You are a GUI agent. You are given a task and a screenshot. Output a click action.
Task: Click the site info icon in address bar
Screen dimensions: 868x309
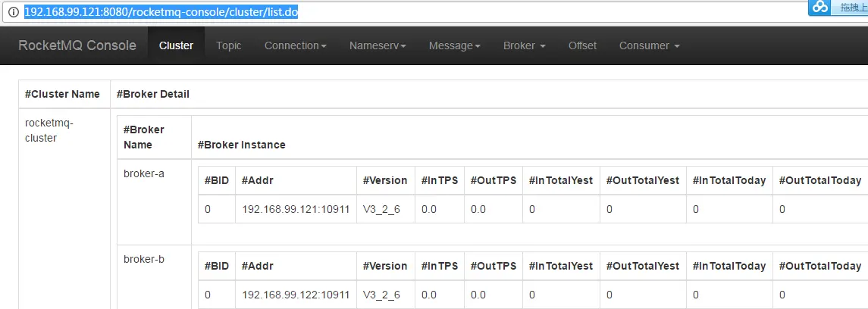click(x=14, y=12)
